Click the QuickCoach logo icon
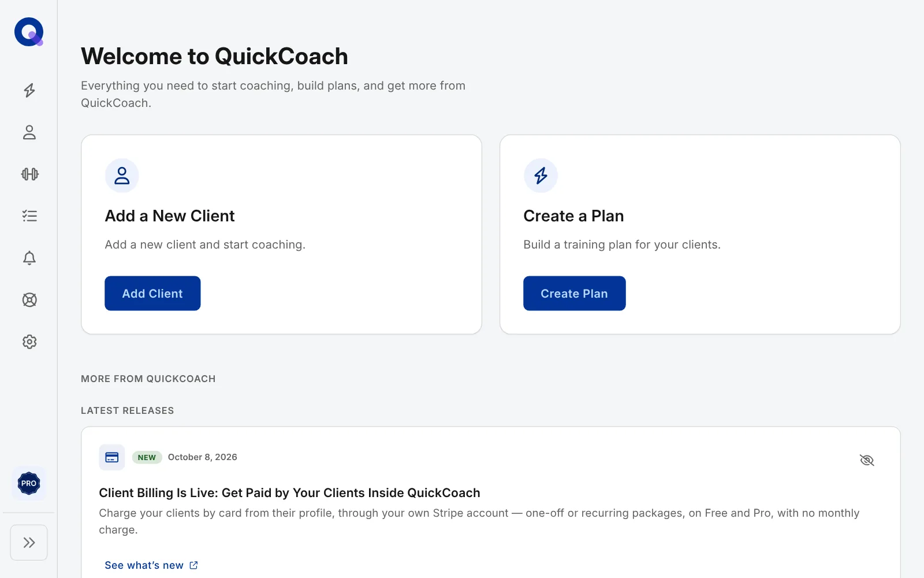This screenshot has width=924, height=578. (29, 32)
